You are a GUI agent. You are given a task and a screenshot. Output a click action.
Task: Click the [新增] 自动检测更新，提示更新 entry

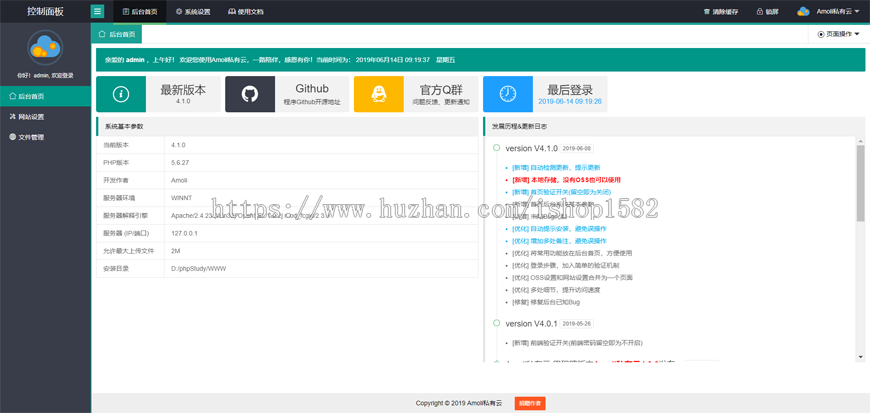[x=556, y=167]
